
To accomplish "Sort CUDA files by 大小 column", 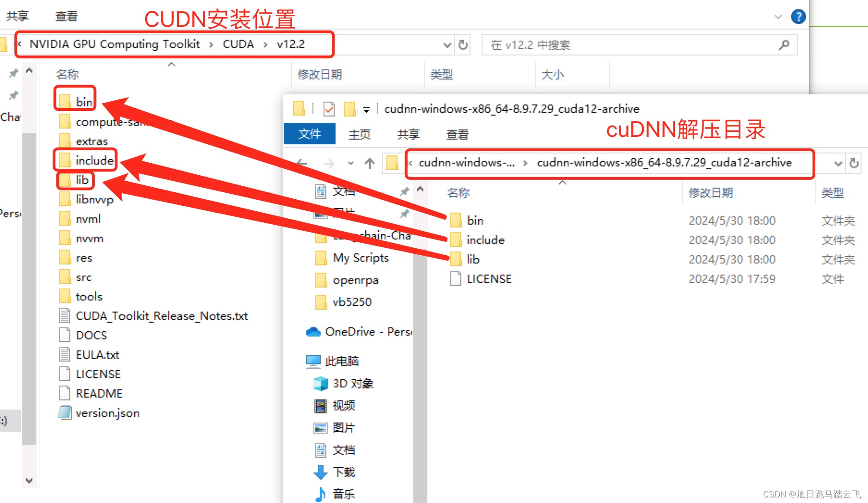I will pos(552,74).
